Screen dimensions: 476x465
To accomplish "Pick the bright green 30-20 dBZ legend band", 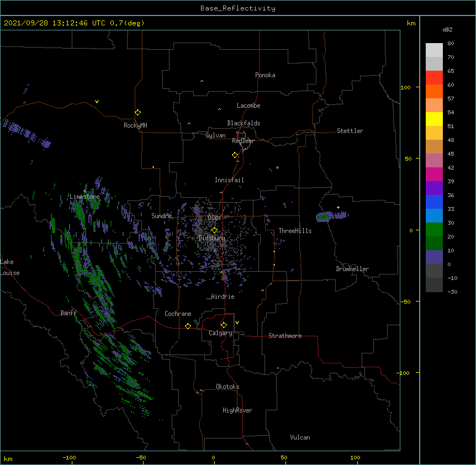I will pos(434,230).
